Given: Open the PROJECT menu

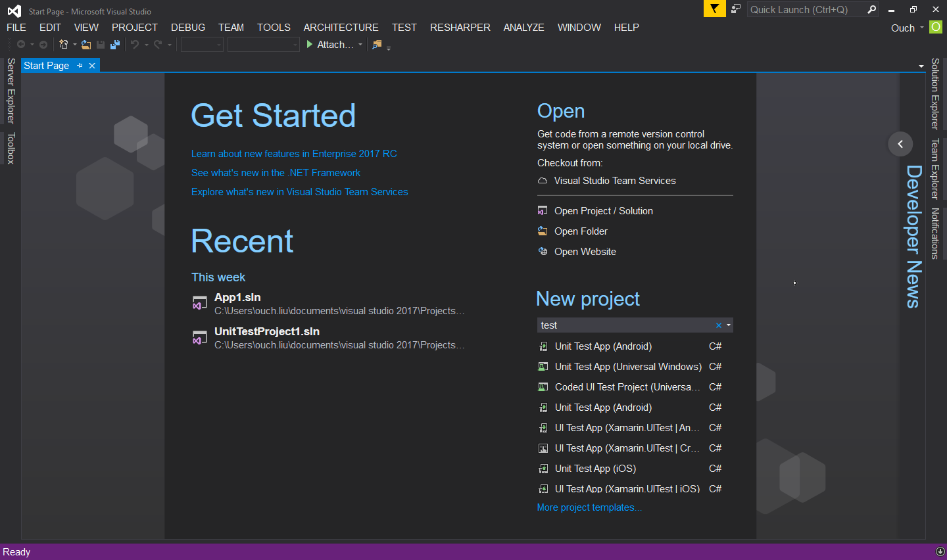Looking at the screenshot, I should [135, 28].
